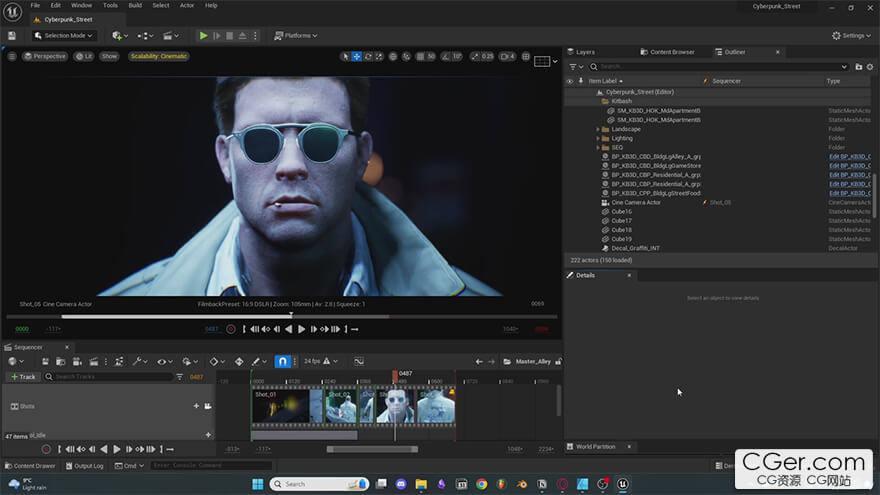Click the Stop play session button
Viewport: 880px width, 495px height.
pos(230,35)
